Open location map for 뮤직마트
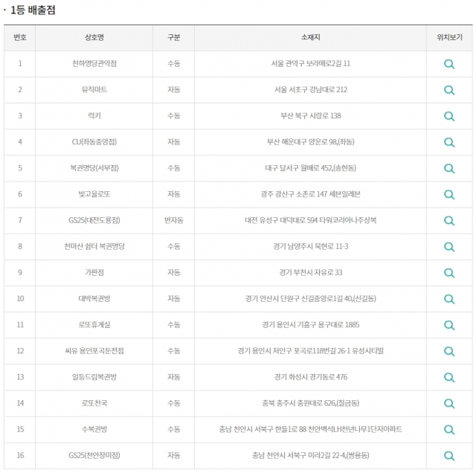The width and height of the screenshot is (476, 473). [x=449, y=90]
